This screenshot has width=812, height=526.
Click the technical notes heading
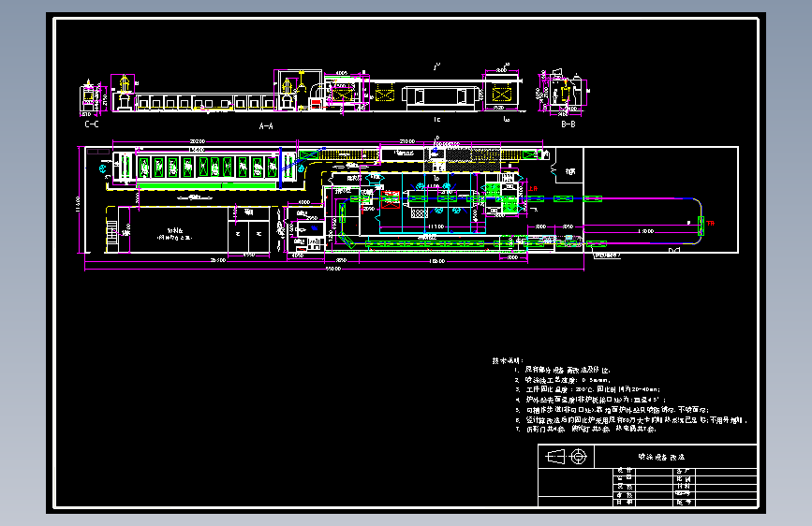(x=508, y=360)
